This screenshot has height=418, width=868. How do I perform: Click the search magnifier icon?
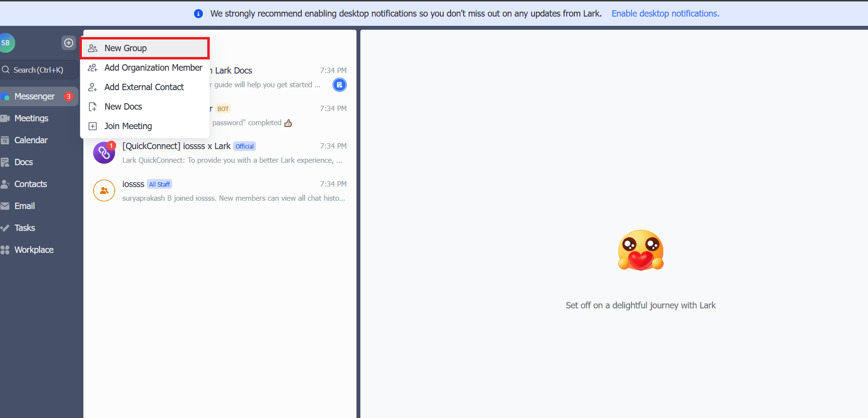(x=6, y=70)
